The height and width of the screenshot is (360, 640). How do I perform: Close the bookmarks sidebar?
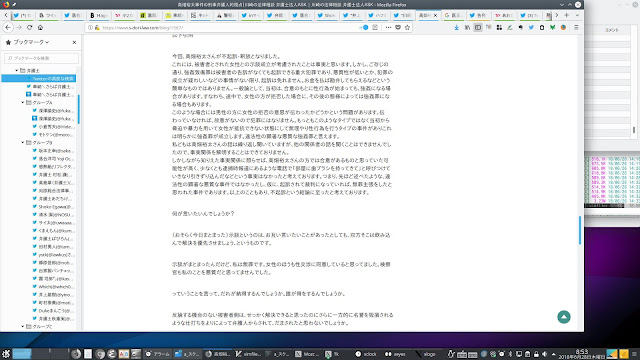74,42
